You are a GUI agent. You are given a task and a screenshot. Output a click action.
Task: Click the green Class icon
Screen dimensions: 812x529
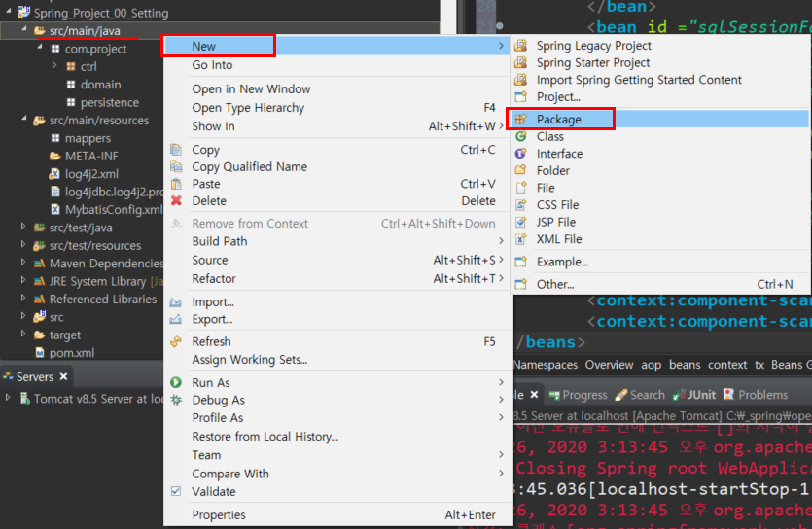point(521,136)
